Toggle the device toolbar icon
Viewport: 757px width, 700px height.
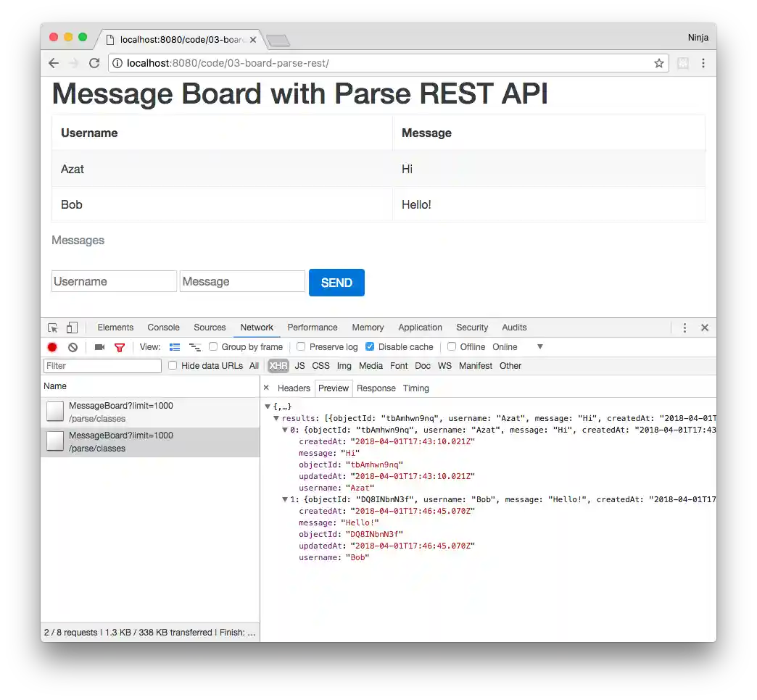pos(72,328)
